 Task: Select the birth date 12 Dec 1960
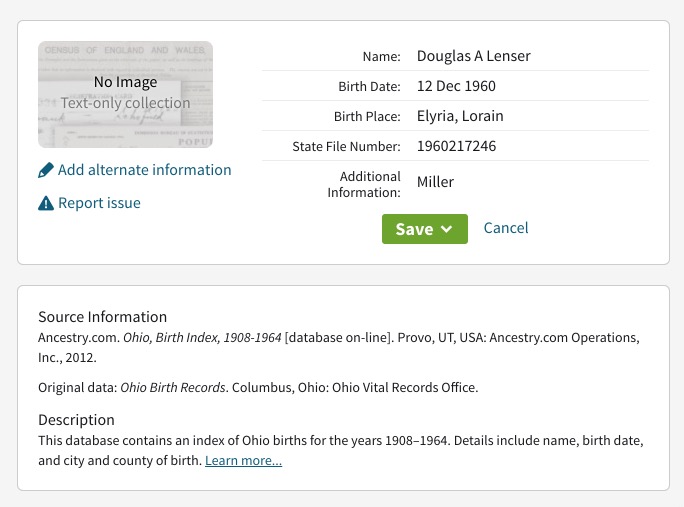[x=456, y=86]
